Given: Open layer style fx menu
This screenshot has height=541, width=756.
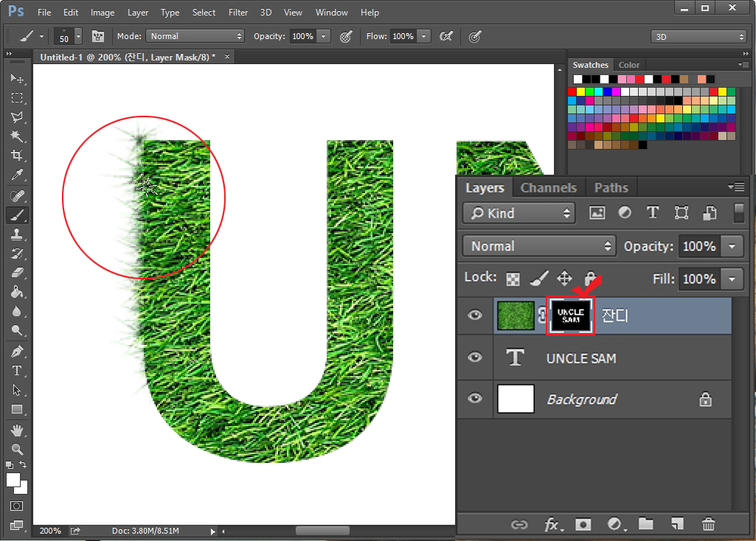Looking at the screenshot, I should [553, 524].
